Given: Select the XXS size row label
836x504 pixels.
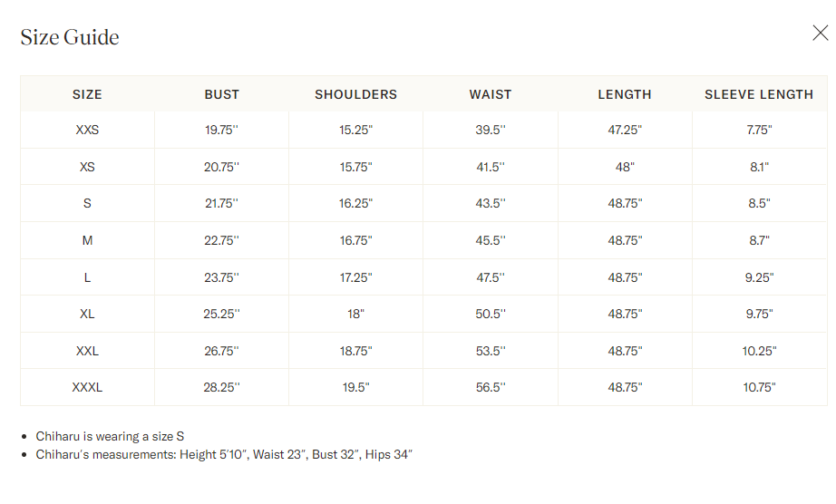Looking at the screenshot, I should click(87, 130).
